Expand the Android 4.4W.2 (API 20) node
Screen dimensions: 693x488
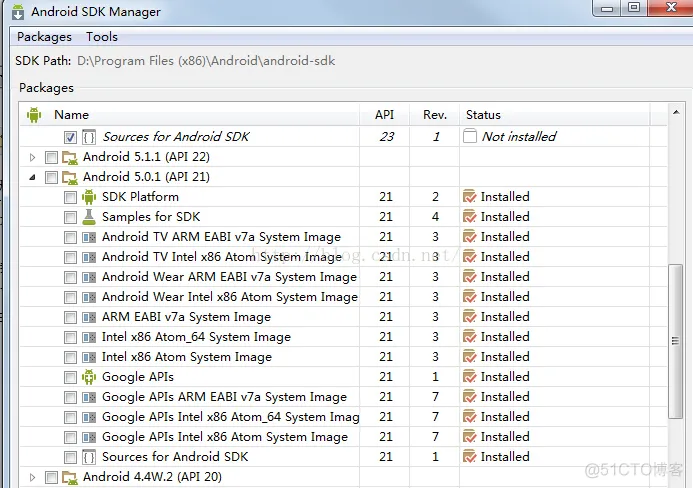(x=32, y=477)
